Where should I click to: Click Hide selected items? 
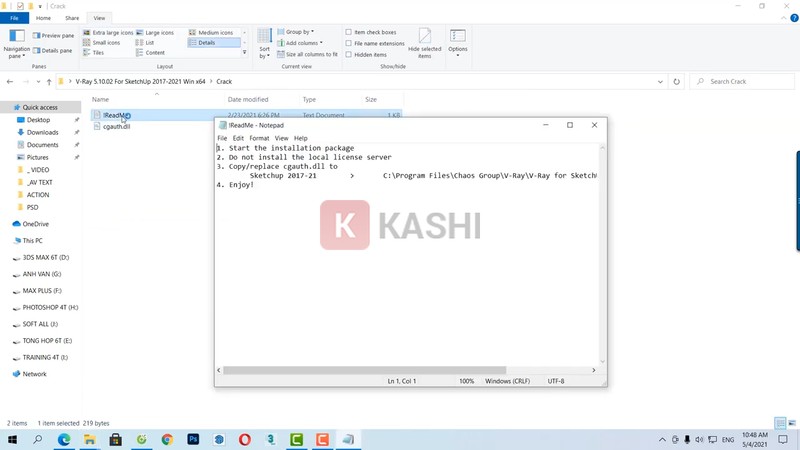424,43
